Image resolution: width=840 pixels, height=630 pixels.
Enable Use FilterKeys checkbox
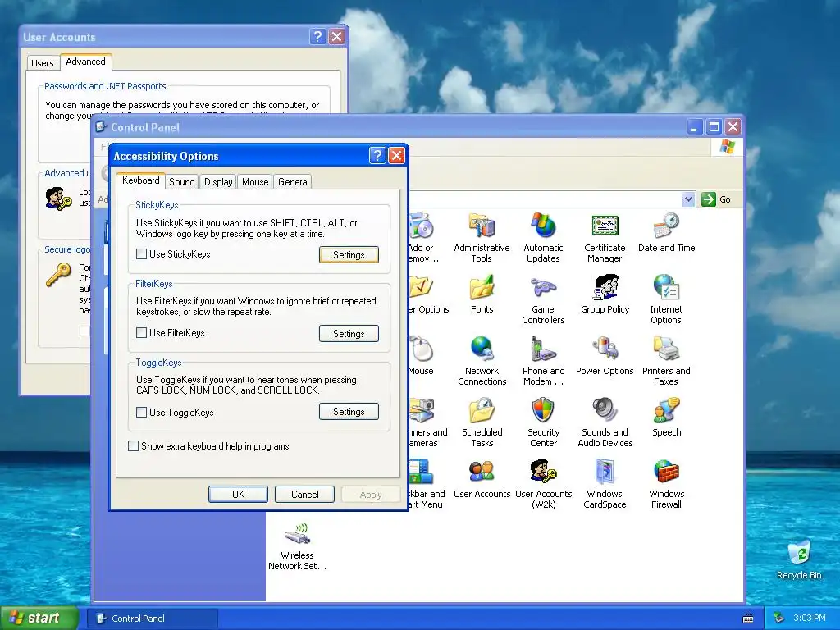[141, 333]
